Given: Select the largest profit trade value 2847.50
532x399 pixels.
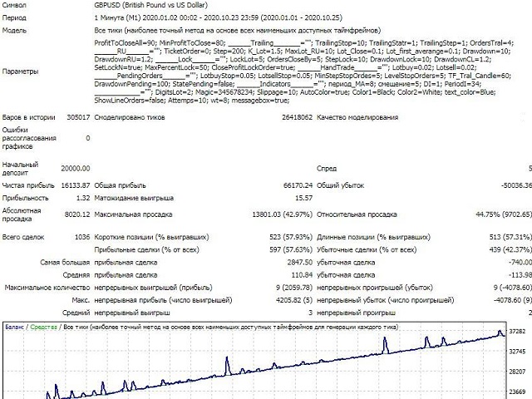Looking at the screenshot, I should coord(300,263).
